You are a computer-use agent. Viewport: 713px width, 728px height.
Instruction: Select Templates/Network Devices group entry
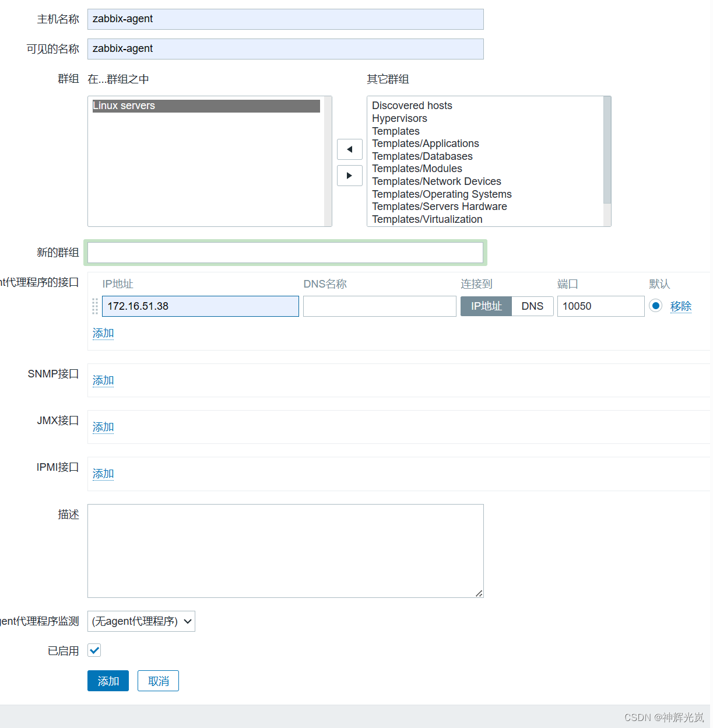437,181
